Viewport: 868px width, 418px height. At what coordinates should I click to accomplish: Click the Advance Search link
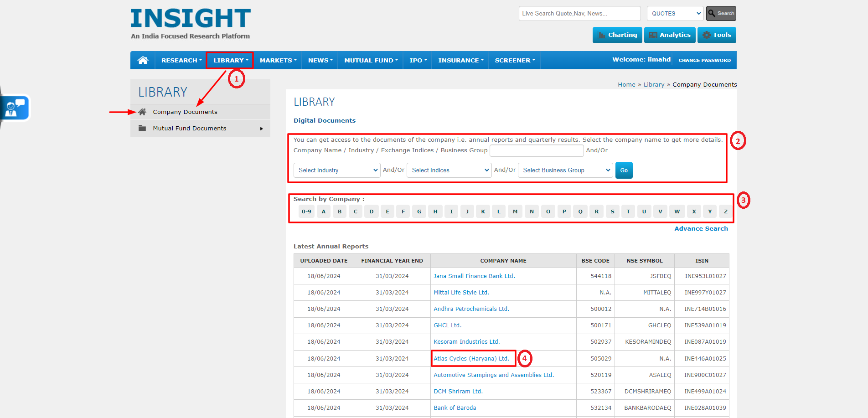coord(701,229)
